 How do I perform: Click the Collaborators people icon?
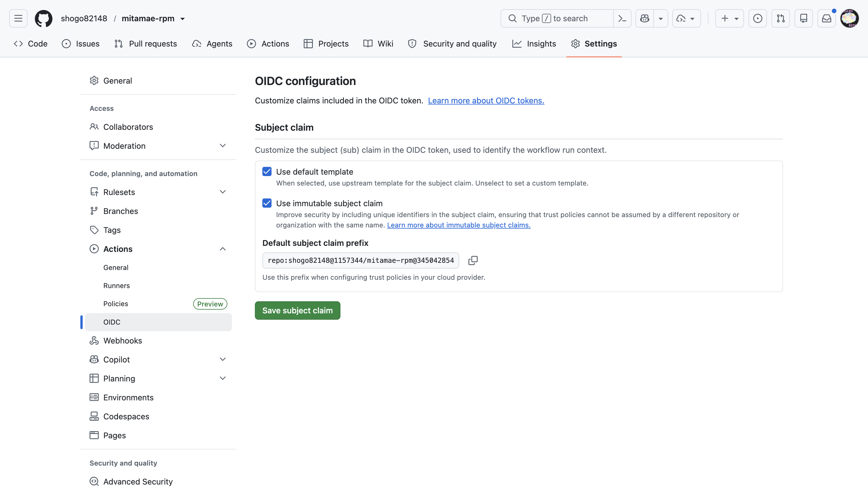tap(94, 127)
